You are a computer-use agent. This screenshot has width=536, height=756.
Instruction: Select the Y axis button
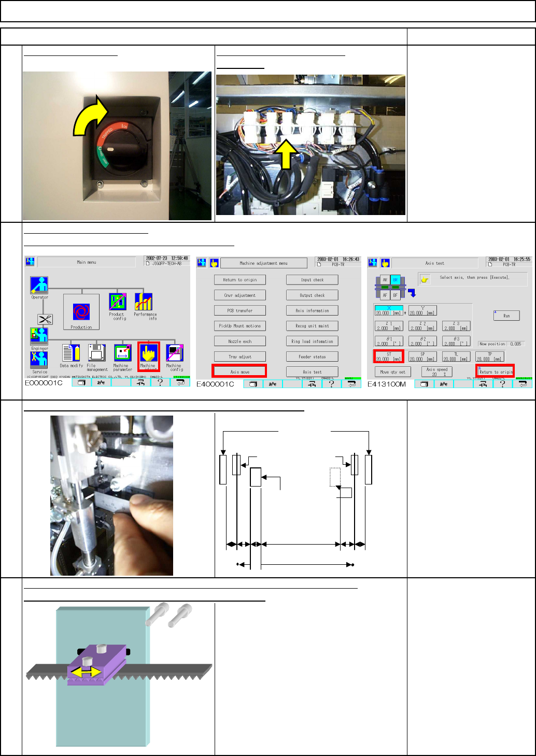coord(422,310)
